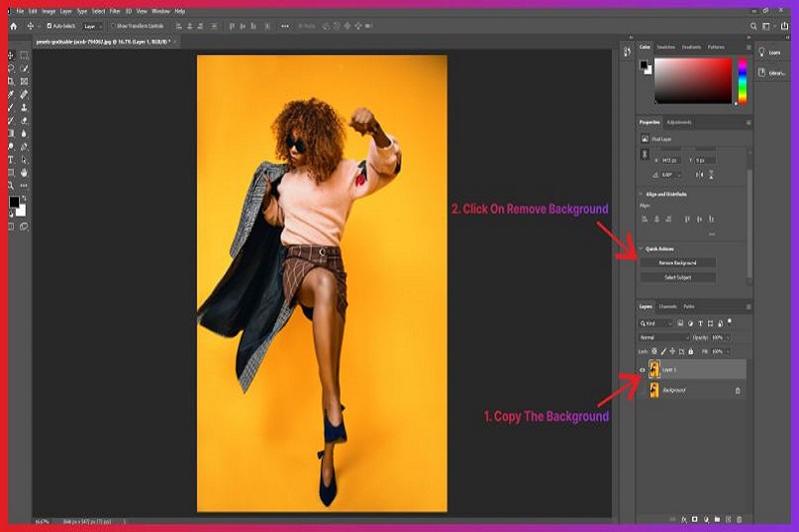Toggle the Auto-Select checkbox

tap(49, 26)
